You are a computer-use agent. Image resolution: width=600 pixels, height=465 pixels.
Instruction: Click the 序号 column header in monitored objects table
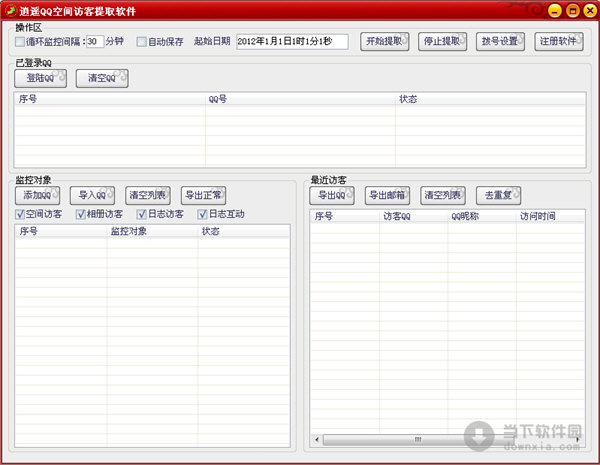click(x=61, y=231)
